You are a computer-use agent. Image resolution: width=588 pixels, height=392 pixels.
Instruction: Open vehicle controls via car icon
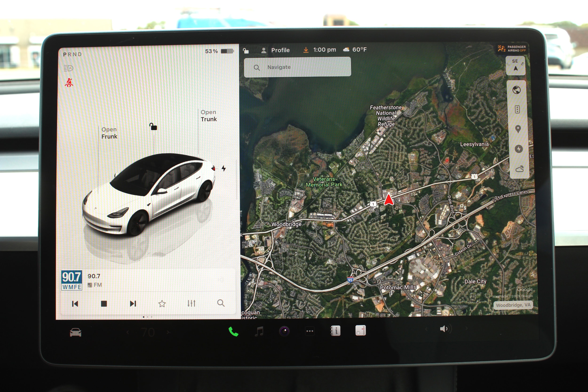coord(75,333)
